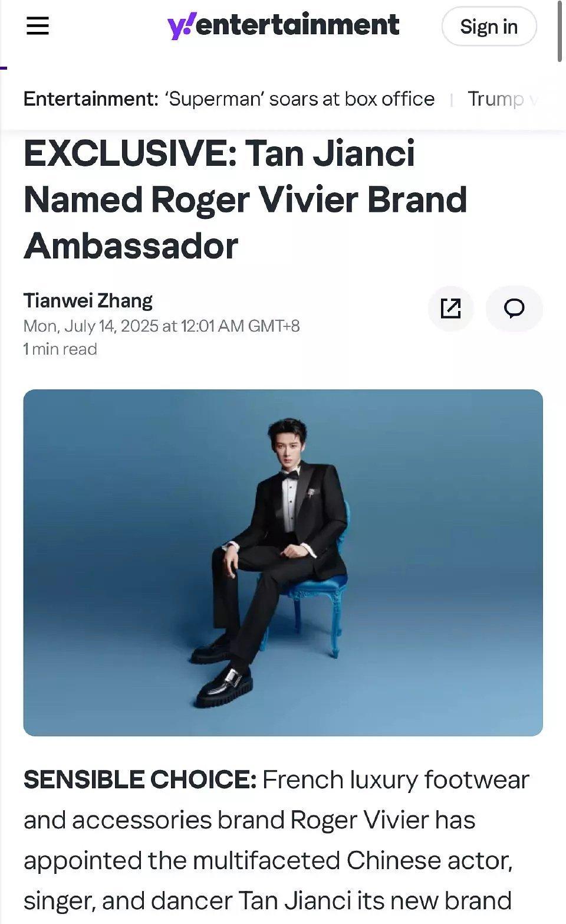Screen dimensions: 566x924
Task: Select the Entertainment: ticker label
Action: (x=91, y=99)
